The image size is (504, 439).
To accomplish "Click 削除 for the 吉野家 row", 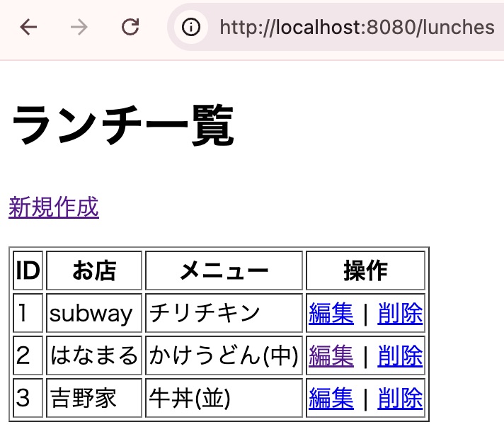I will click(x=400, y=399).
